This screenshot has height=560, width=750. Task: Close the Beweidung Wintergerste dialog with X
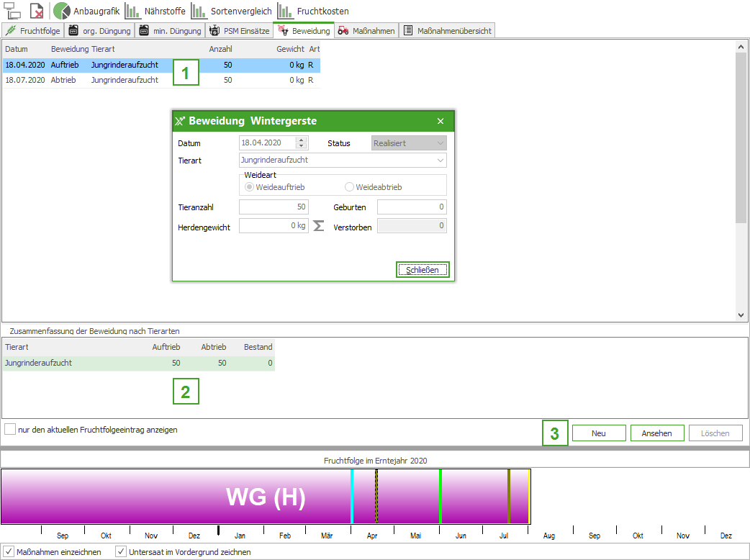(440, 122)
